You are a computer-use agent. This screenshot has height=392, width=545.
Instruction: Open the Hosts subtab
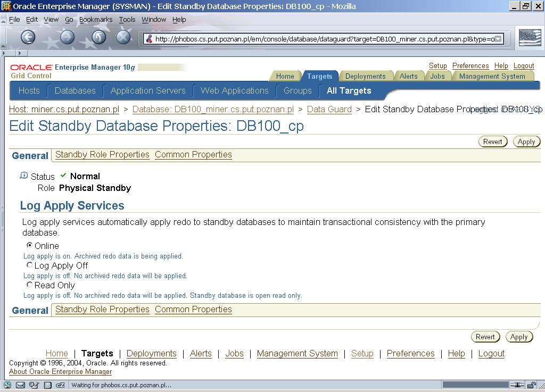(29, 90)
